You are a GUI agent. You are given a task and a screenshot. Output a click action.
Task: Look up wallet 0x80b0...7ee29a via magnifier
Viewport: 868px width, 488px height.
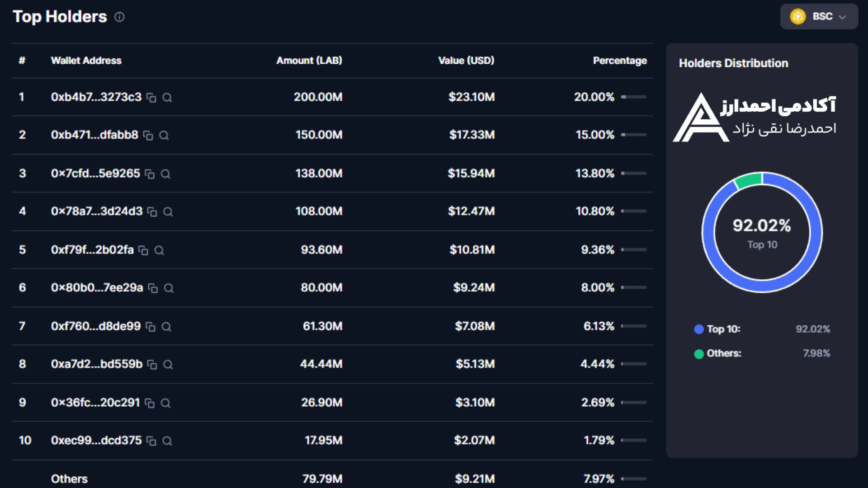click(169, 288)
